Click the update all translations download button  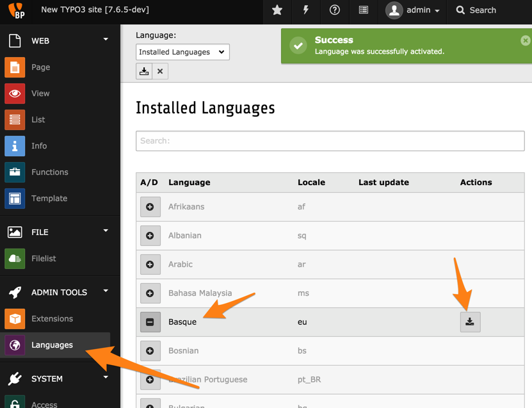[144, 71]
